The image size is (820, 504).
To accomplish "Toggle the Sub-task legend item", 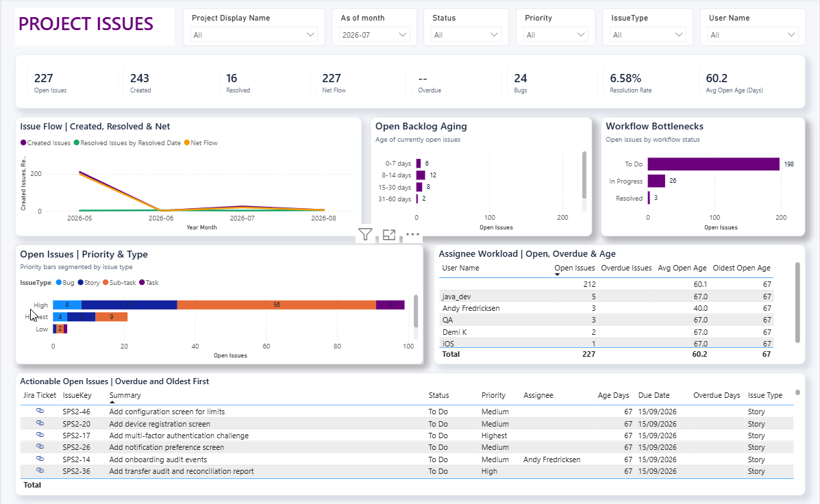I will 119,282.
